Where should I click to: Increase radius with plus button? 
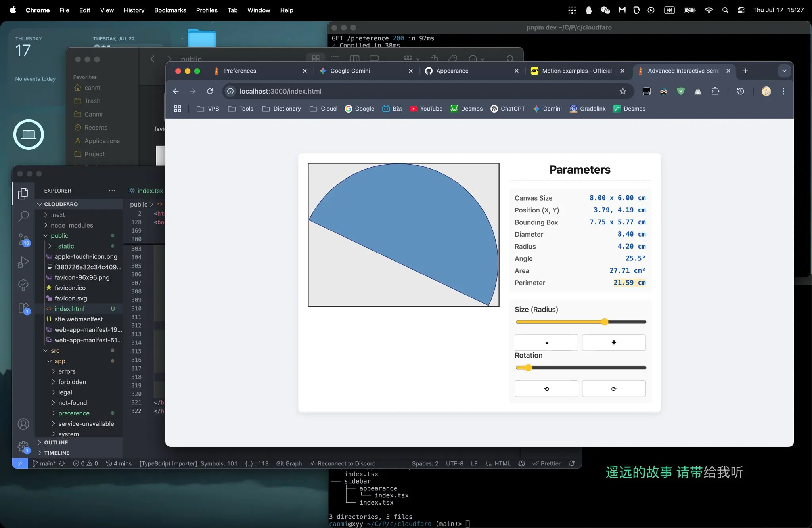[x=614, y=342]
